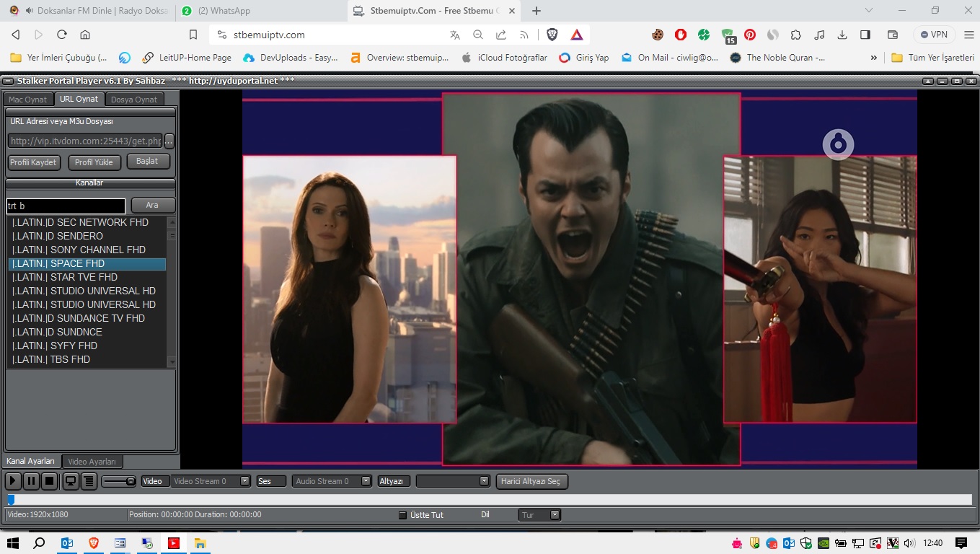Screen dimensions: 980x554
Task: Toggle the browser sidebar panel icon
Action: [x=865, y=35]
